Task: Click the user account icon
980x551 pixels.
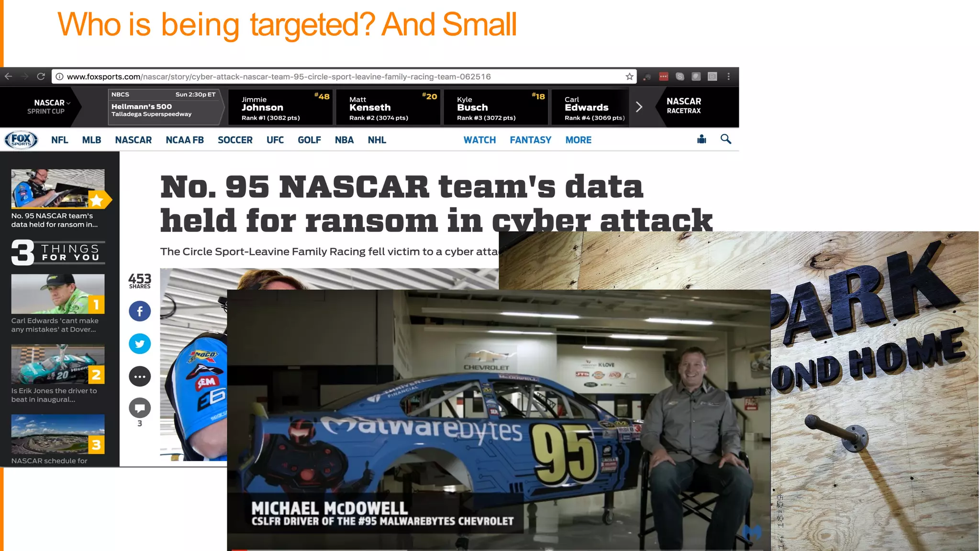Action: pos(702,139)
